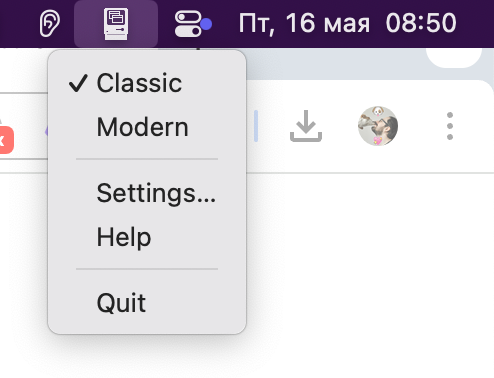Click the date and time clock
This screenshot has height=378, width=494.
(347, 23)
